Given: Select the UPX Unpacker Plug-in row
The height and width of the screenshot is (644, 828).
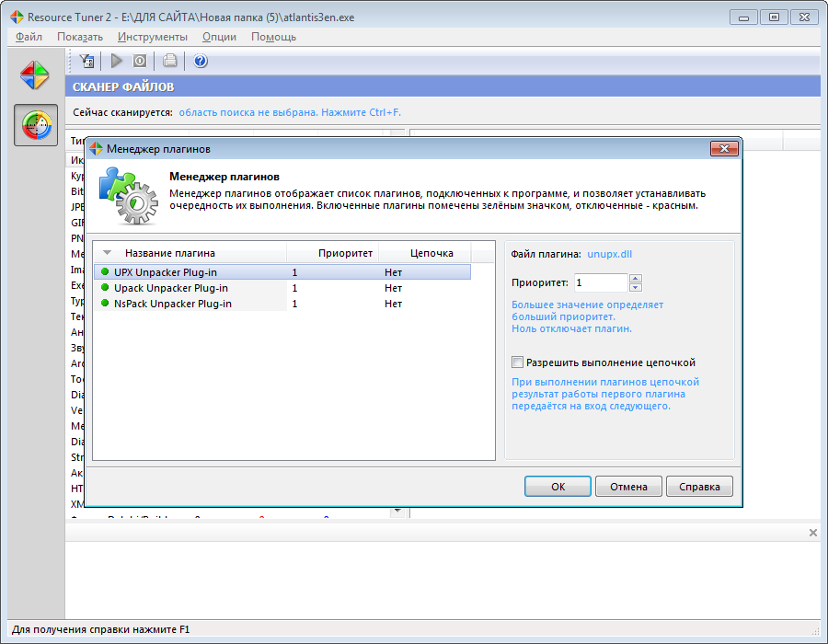Looking at the screenshot, I should [x=282, y=271].
